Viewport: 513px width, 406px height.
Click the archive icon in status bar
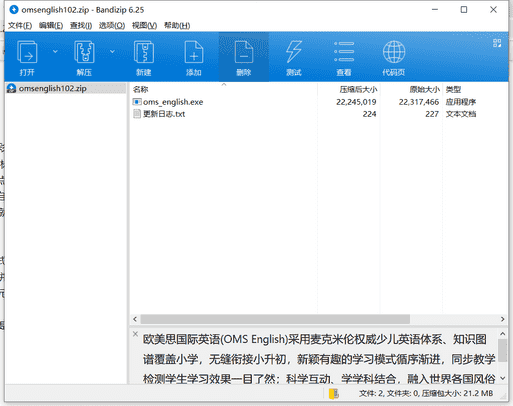(x=333, y=394)
